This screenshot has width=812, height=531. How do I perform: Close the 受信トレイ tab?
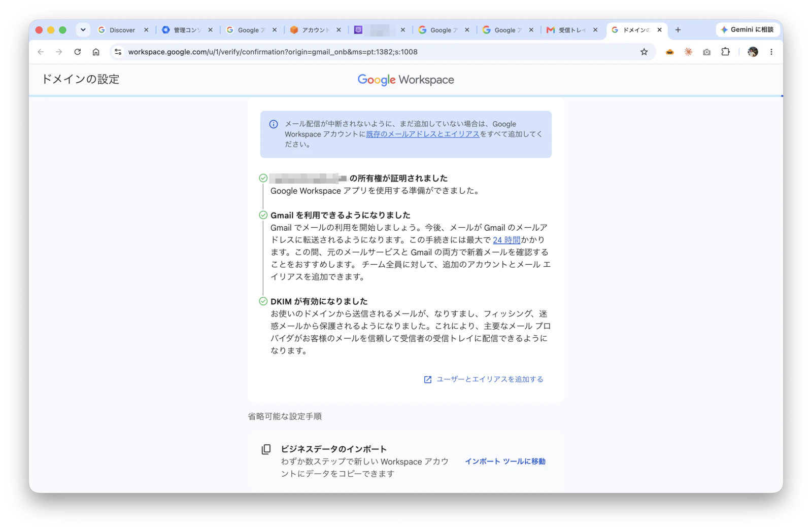(x=596, y=30)
